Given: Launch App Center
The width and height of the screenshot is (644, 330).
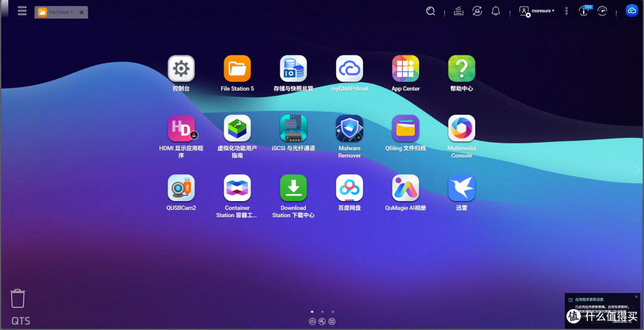Looking at the screenshot, I should click(405, 69).
